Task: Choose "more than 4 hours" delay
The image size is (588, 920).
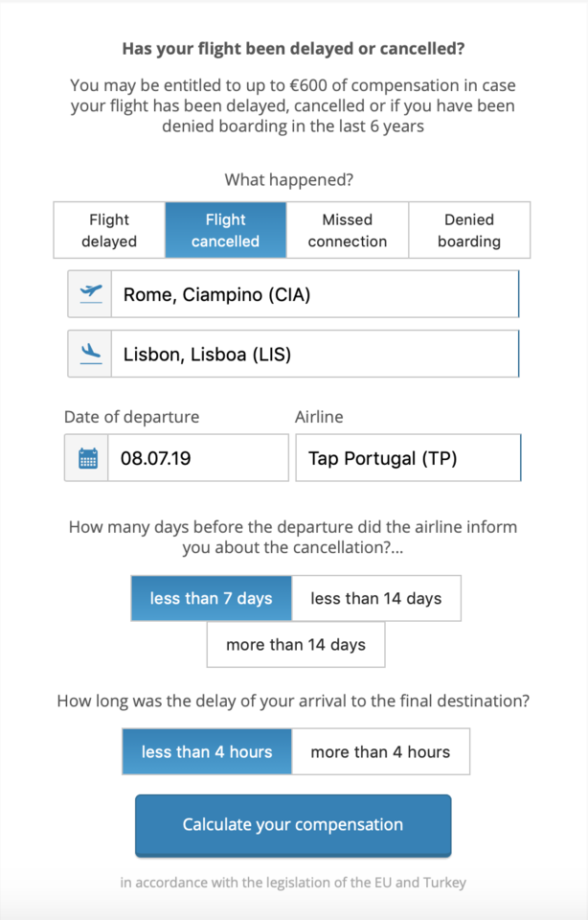Action: click(380, 752)
